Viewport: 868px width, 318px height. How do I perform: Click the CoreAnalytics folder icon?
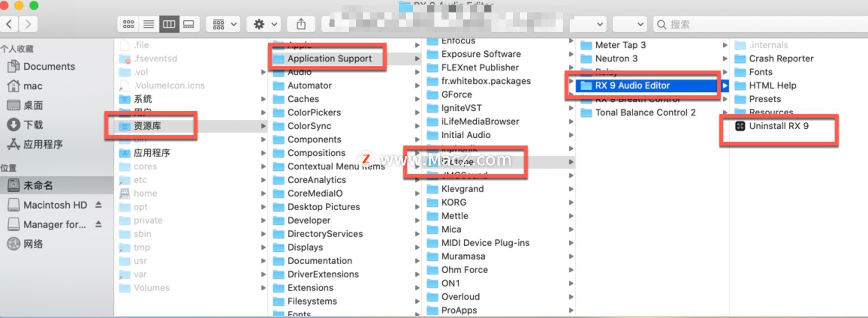tap(278, 180)
